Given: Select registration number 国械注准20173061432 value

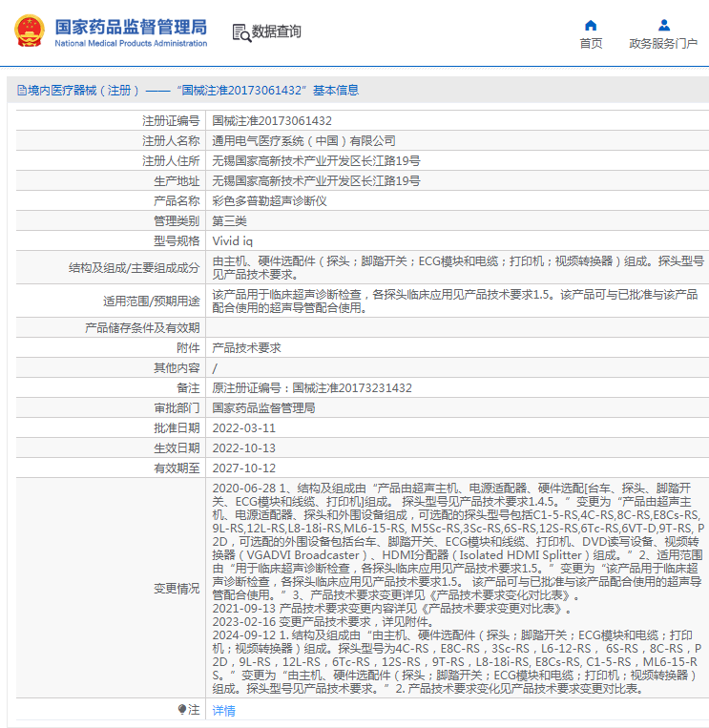Looking at the screenshot, I should click(x=272, y=121).
